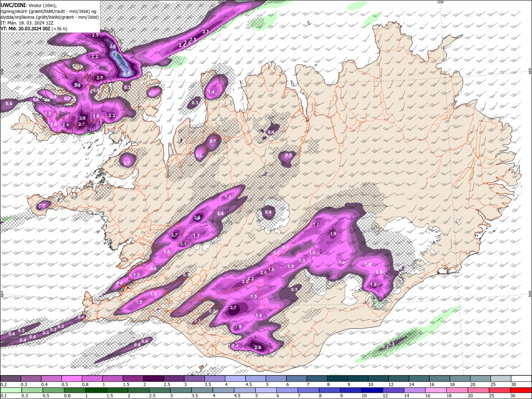Click the lavender 4–4.5 snowfall legend swatch
The height and width of the screenshot is (399, 532).
tap(235, 378)
